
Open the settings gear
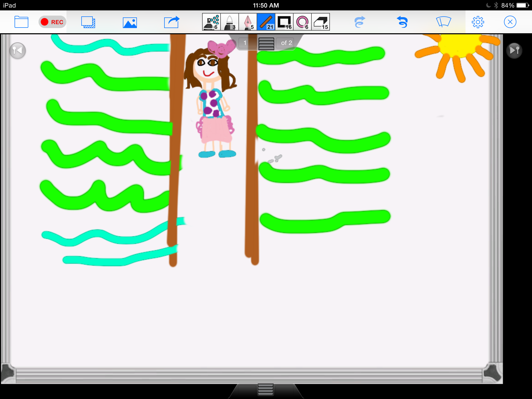pyautogui.click(x=478, y=22)
